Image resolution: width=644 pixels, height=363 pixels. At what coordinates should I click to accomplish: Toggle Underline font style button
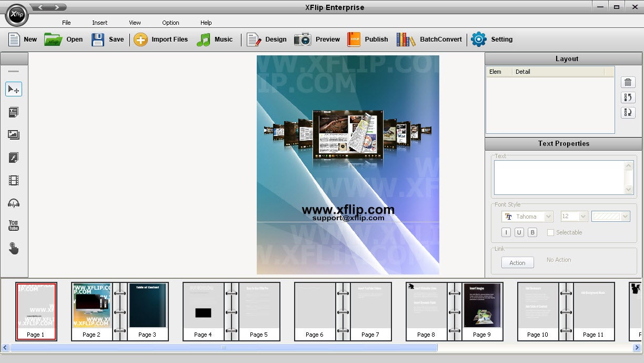pos(519,232)
